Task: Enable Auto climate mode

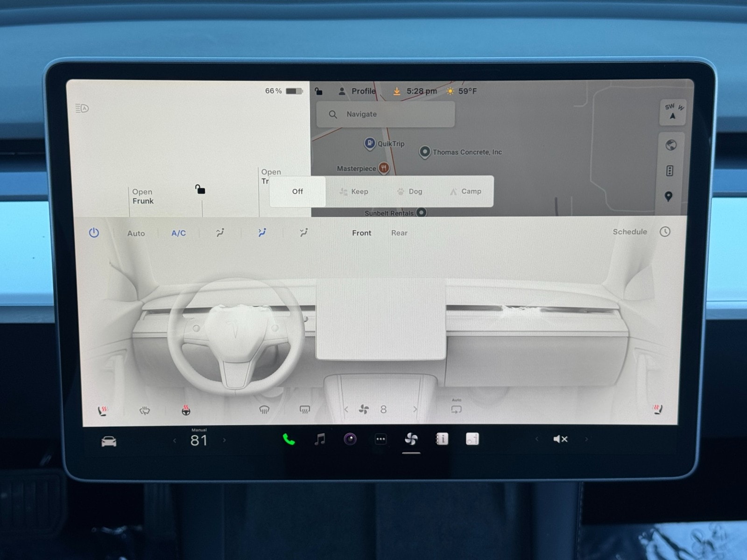Action: [136, 233]
